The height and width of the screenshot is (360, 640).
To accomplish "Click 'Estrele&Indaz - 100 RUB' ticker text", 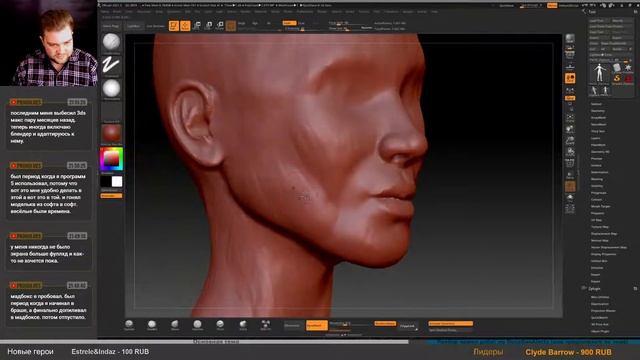I will tap(110, 351).
